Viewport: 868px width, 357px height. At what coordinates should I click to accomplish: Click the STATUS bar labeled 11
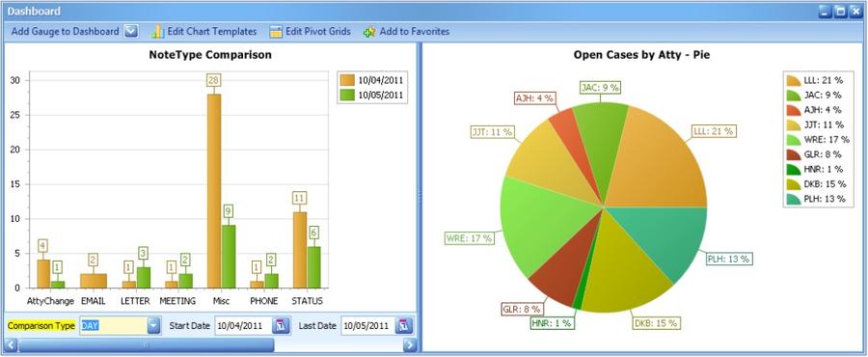tap(300, 250)
